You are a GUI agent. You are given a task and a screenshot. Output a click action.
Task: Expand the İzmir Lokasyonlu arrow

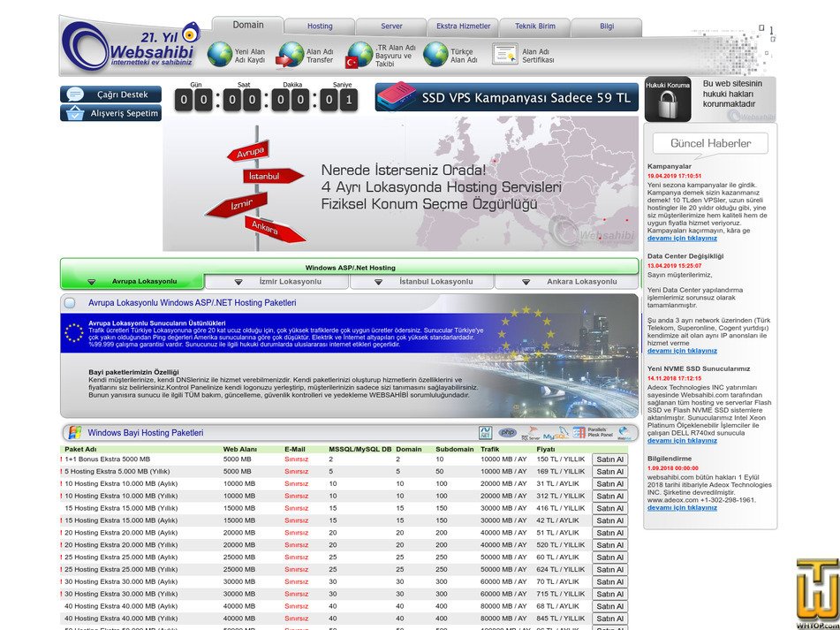[238, 282]
